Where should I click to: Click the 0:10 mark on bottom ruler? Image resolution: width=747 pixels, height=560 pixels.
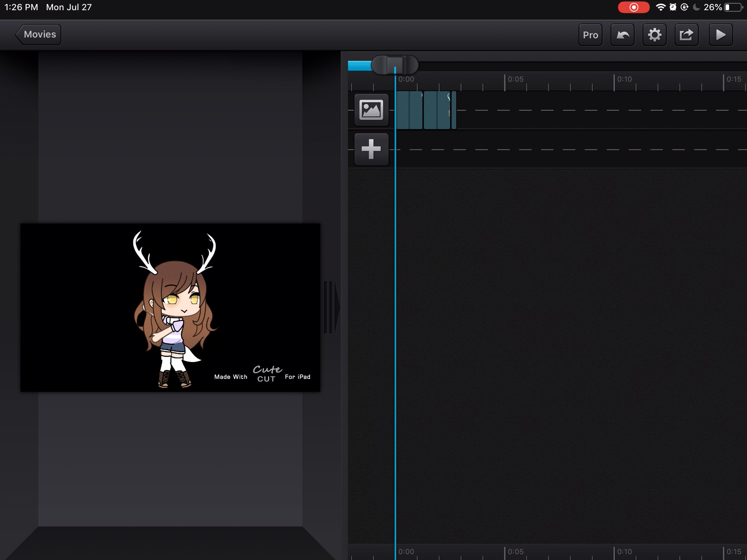coord(624,551)
